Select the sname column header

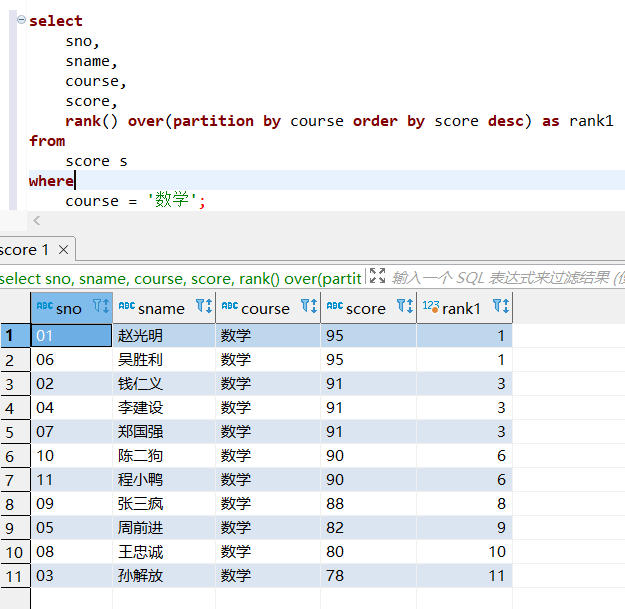pyautogui.click(x=164, y=308)
